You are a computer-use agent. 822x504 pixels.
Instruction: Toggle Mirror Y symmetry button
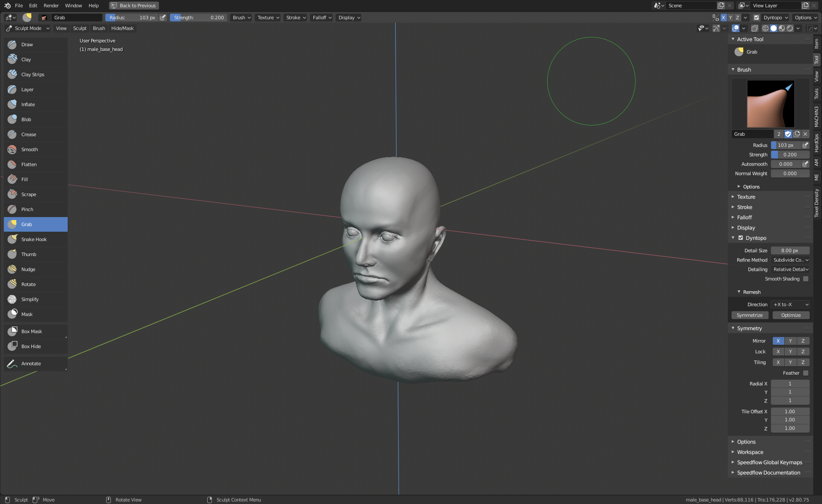(790, 341)
